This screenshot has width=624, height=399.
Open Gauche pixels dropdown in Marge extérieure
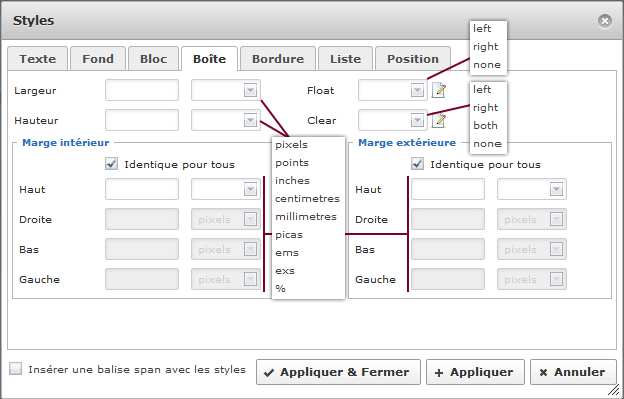coord(532,279)
